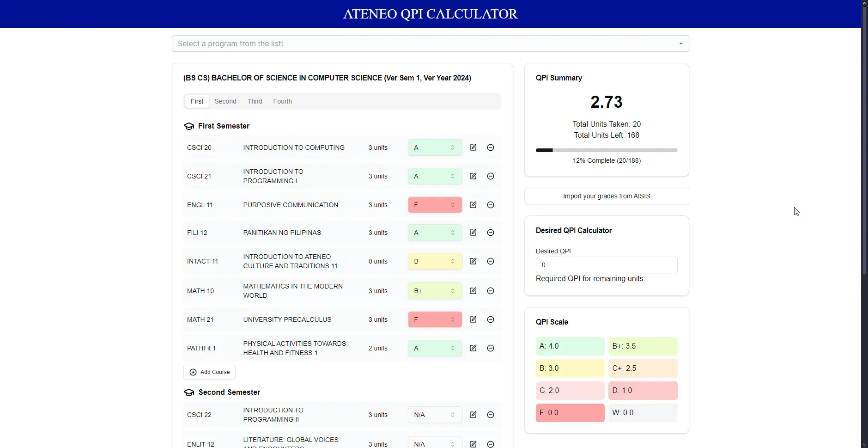Open the edit icon for INTACT 11
This screenshot has width=868, height=448.
tap(473, 261)
